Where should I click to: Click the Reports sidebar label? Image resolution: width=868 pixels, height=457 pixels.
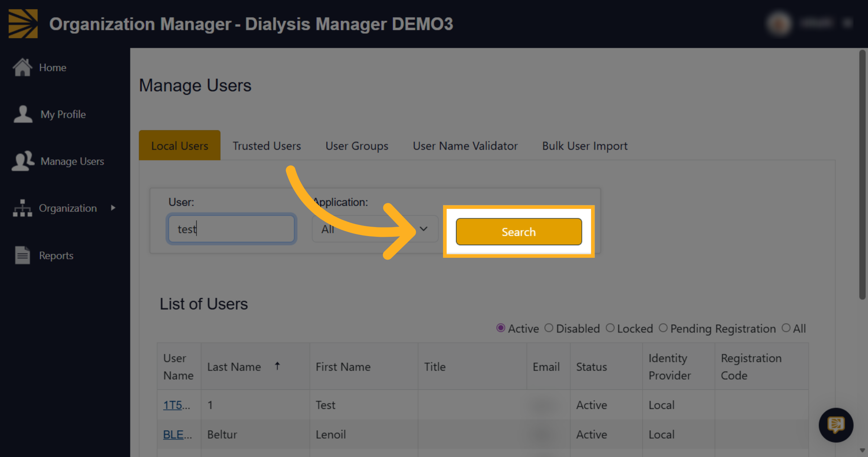(56, 256)
